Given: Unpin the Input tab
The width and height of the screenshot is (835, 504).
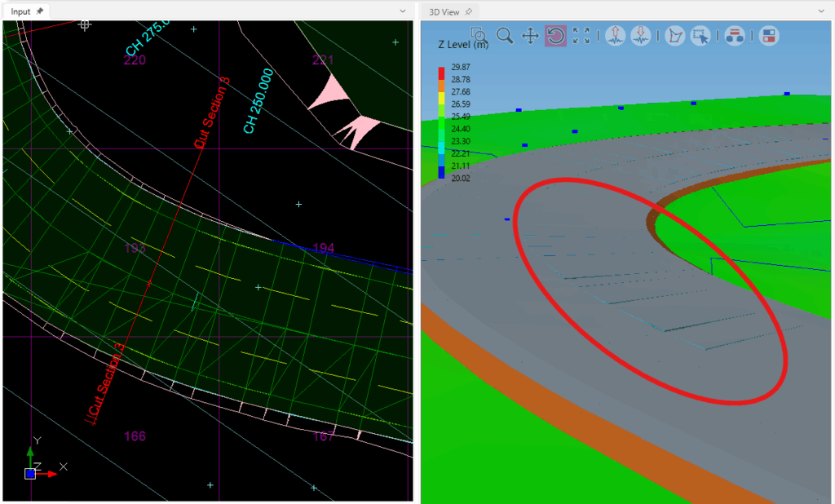Looking at the screenshot, I should [x=39, y=11].
